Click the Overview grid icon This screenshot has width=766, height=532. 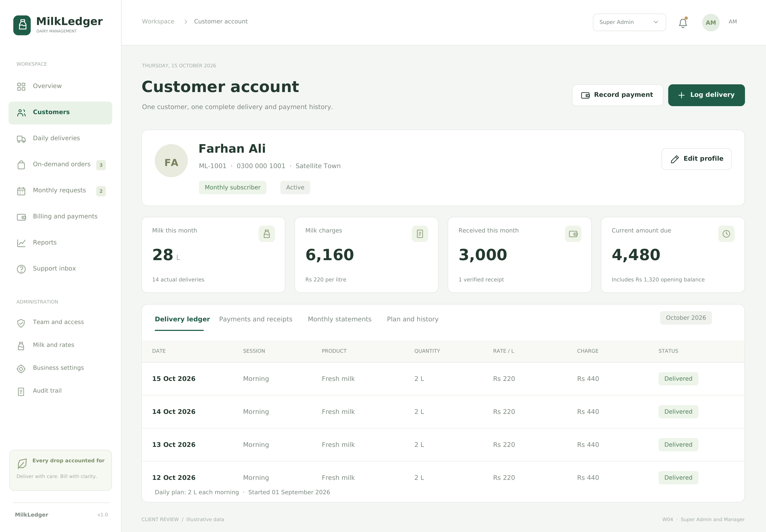[21, 87]
